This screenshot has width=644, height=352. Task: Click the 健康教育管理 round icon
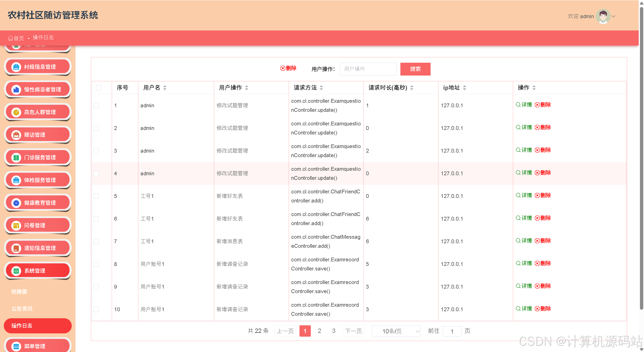(x=16, y=203)
